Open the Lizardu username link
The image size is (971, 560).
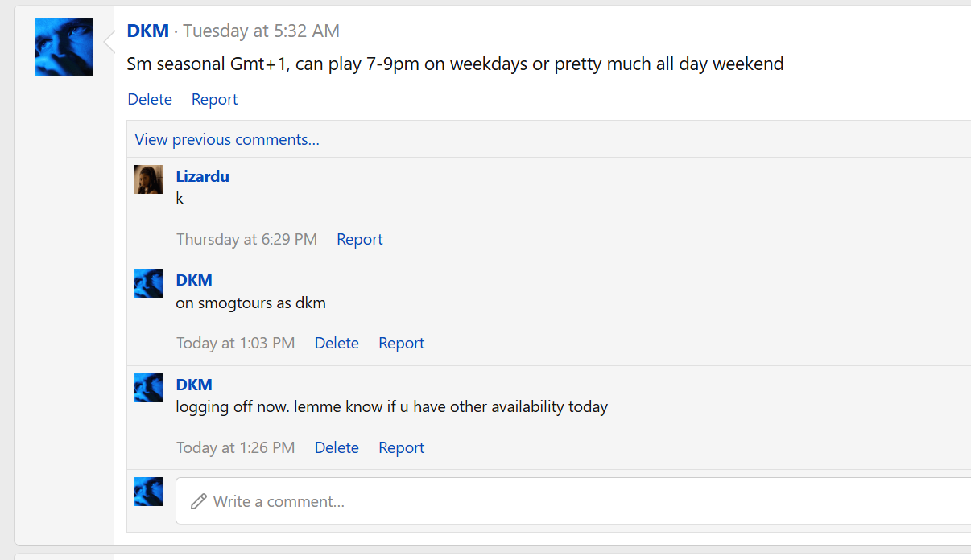coord(203,176)
